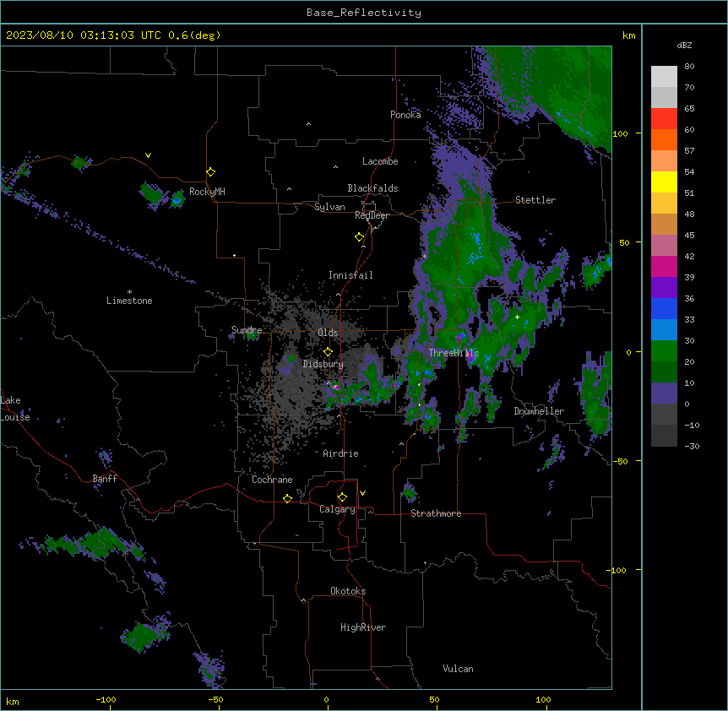Click the km unit label in the bottom left corner
728x711 pixels.
click(x=12, y=702)
